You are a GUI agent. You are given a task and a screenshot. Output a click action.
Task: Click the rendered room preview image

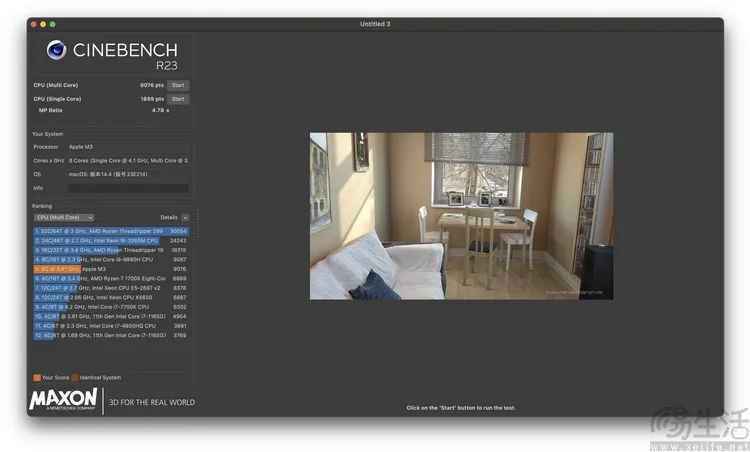(462, 216)
